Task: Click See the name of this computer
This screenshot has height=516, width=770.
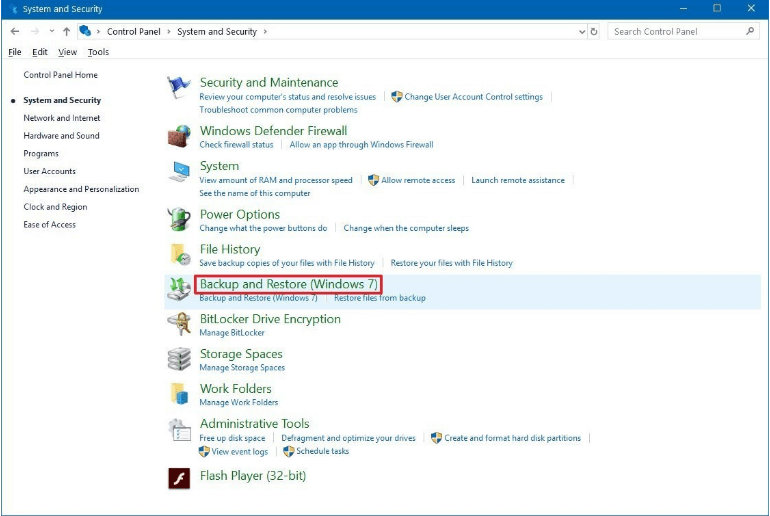Action: pyautogui.click(x=254, y=193)
